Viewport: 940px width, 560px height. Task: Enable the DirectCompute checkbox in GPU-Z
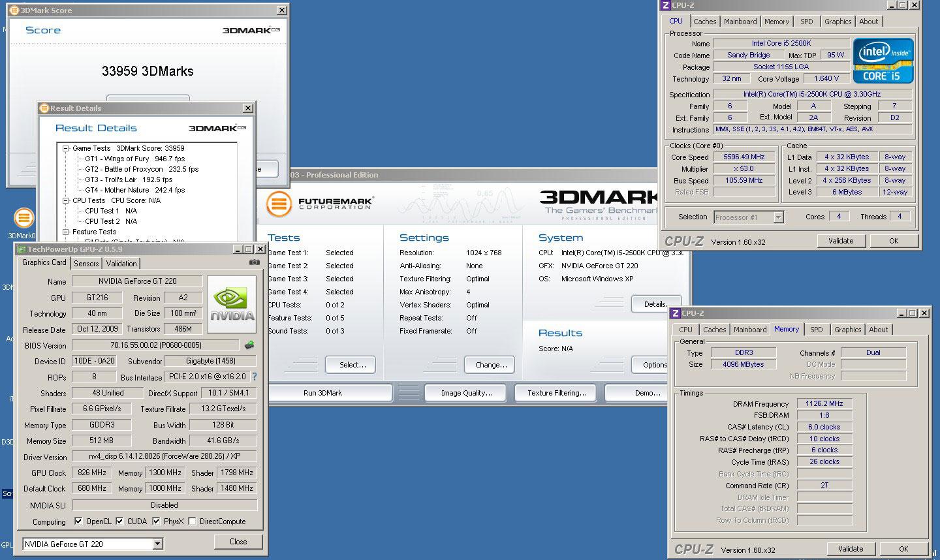click(x=192, y=521)
